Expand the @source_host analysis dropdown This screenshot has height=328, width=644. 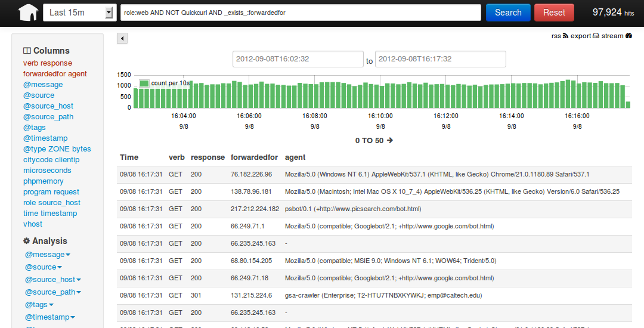53,280
